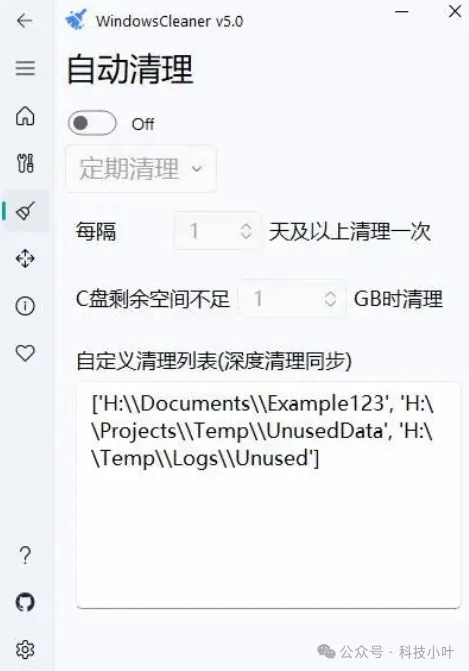This screenshot has height=671, width=469.
Task: Click the C盘 GB threshold stepper arrows
Action: pos(330,299)
